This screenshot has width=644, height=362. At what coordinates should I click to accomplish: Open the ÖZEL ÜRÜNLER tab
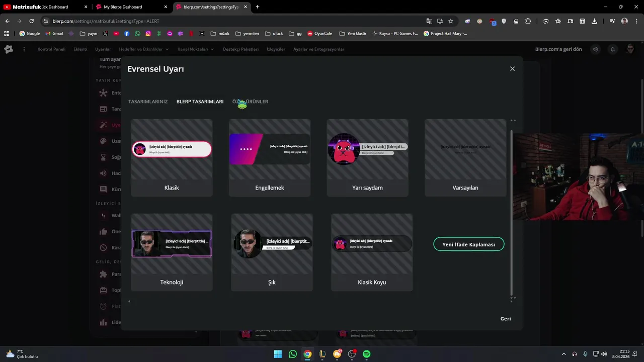click(x=250, y=102)
